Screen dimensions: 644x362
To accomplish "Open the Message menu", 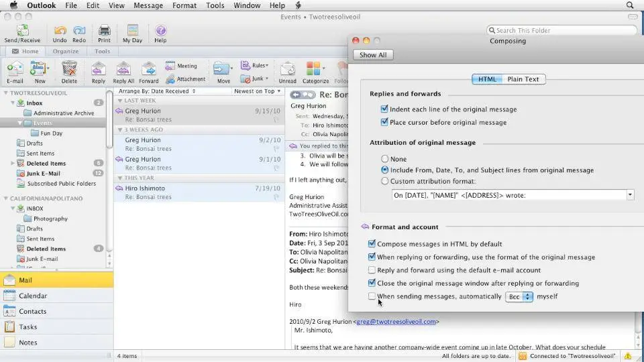I will (x=148, y=5).
